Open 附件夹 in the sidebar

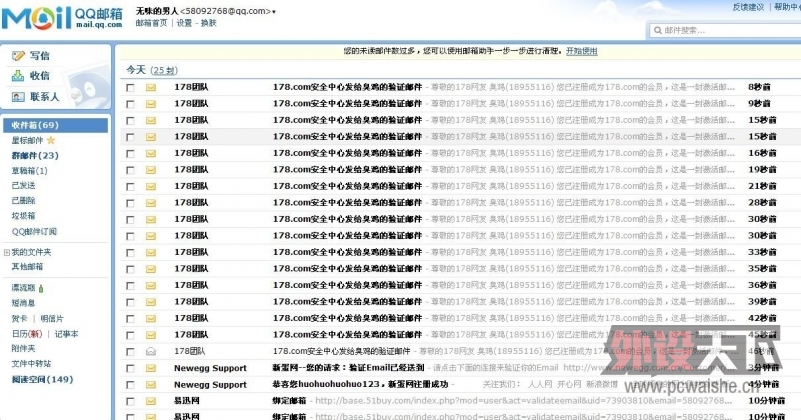point(23,348)
